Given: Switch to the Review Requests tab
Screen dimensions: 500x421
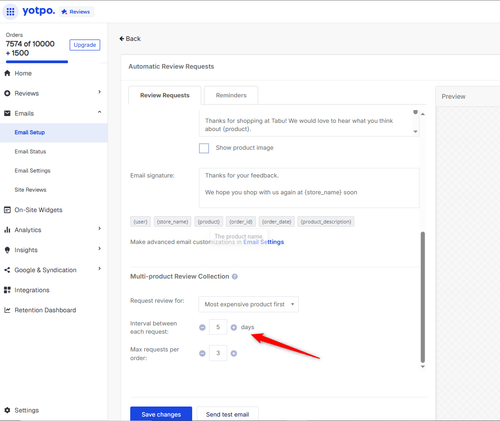Looking at the screenshot, I should click(x=165, y=95).
